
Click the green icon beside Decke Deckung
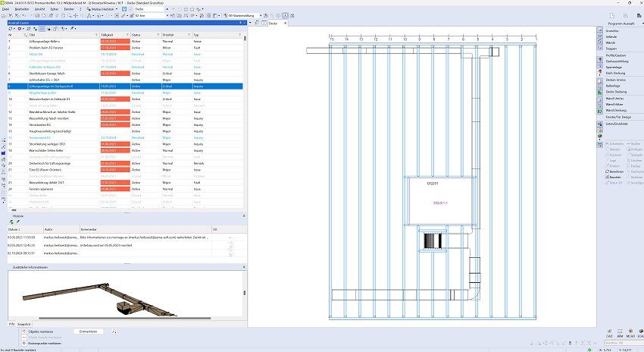click(599, 92)
